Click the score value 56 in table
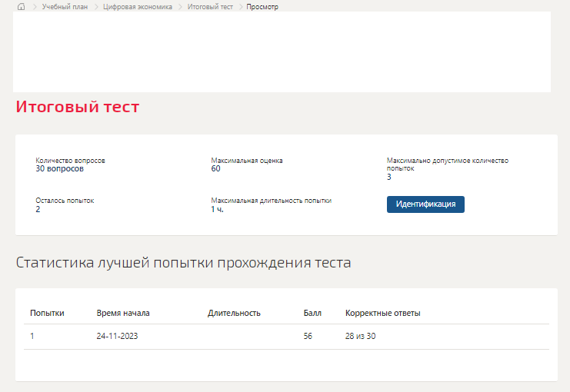The image size is (570, 392). pyautogui.click(x=308, y=336)
